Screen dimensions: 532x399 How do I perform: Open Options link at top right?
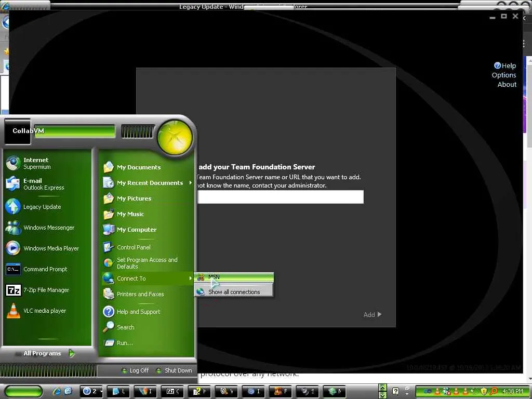pyautogui.click(x=504, y=75)
